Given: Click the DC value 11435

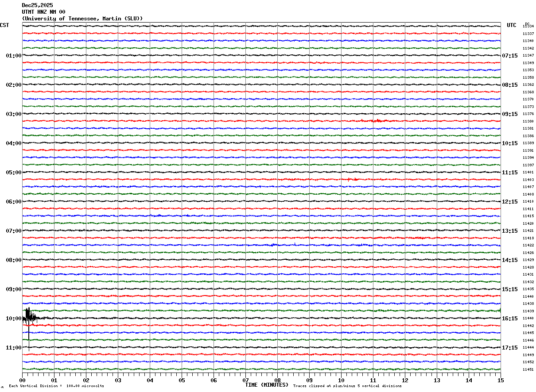Looking at the screenshot, I should pos(528,289).
